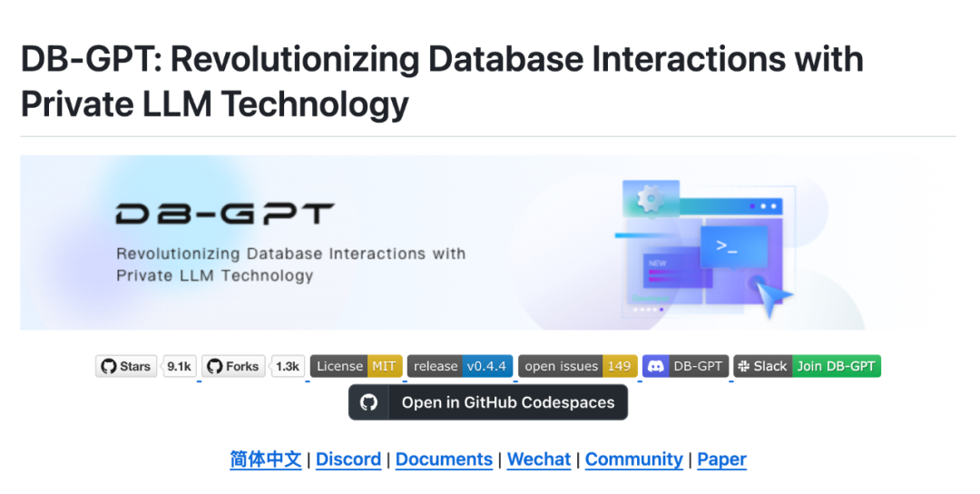The image size is (980, 494).
Task: Open the Community link
Action: tap(633, 459)
